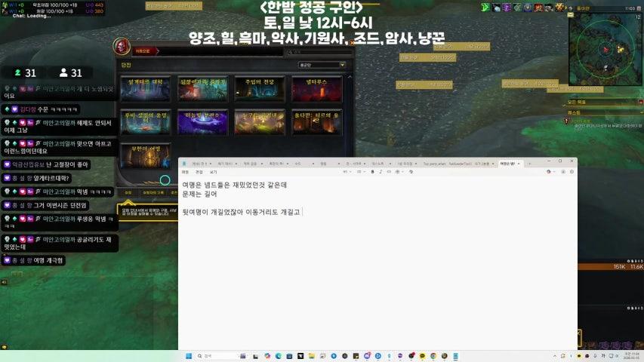Close the active Notepad tab
Viewport: 644px width, 362px height.
coord(519,164)
